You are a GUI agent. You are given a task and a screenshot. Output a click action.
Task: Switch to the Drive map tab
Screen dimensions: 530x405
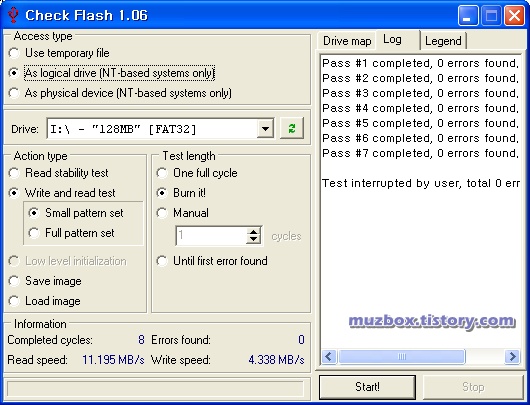pyautogui.click(x=347, y=41)
